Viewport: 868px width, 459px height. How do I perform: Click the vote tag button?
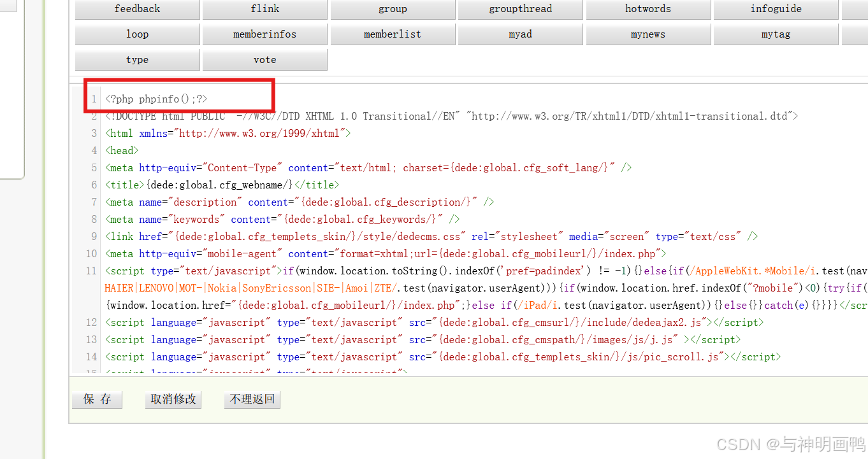265,60
